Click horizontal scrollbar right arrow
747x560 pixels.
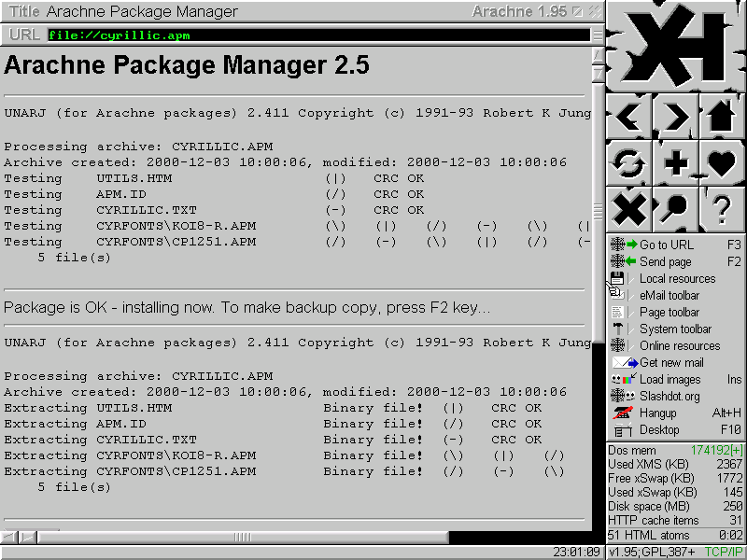pos(28,538)
